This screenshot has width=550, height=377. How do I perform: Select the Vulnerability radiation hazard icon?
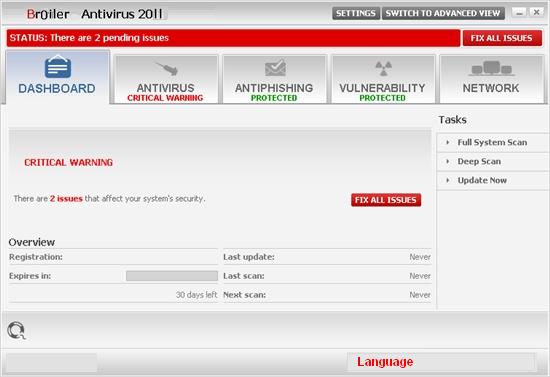(384, 68)
